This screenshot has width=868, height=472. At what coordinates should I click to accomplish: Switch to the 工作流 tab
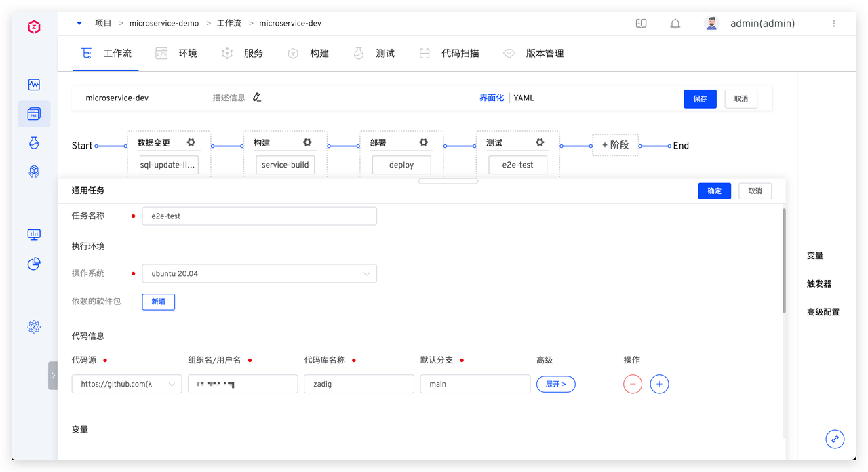(107, 53)
